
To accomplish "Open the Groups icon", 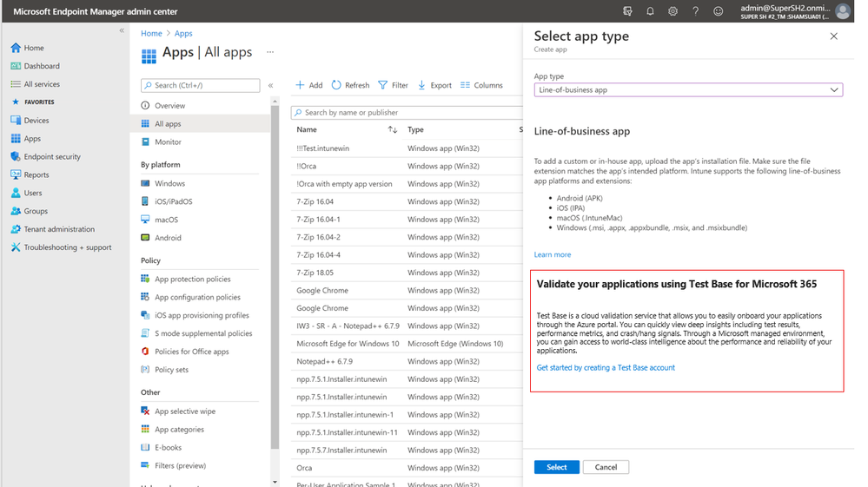I will click(16, 211).
